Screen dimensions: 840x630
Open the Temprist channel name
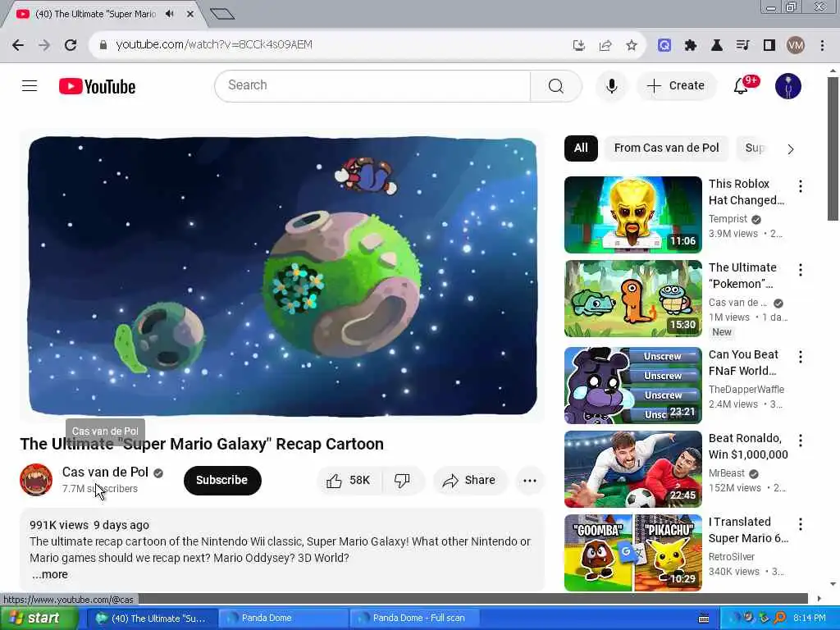(x=728, y=219)
